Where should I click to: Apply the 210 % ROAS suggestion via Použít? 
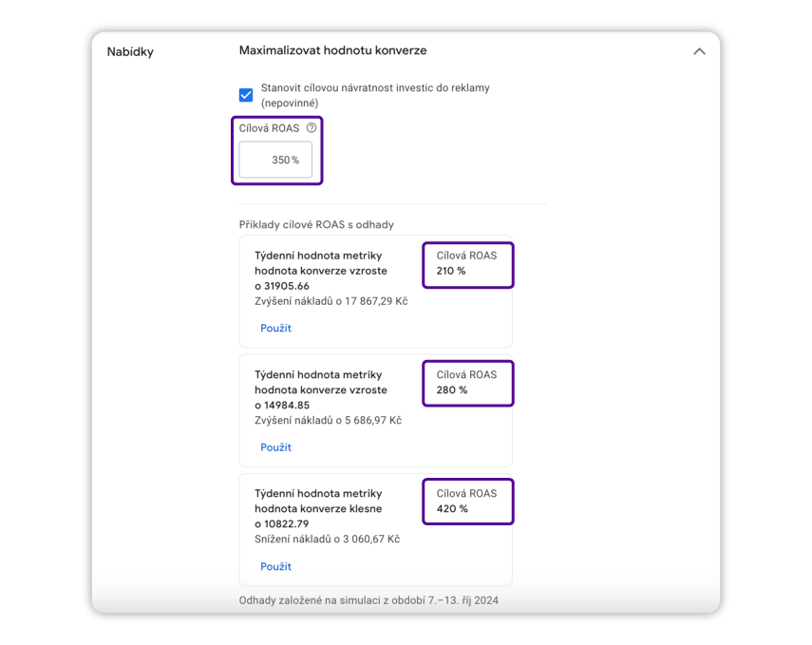(275, 328)
